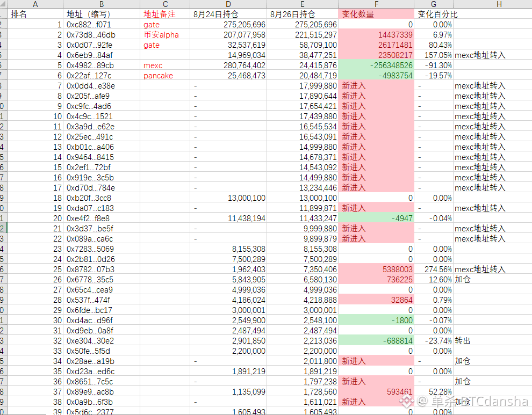Screen dimensions: 532x415
Task: Click the 13,000,100 cell in column D
Action: click(x=228, y=198)
